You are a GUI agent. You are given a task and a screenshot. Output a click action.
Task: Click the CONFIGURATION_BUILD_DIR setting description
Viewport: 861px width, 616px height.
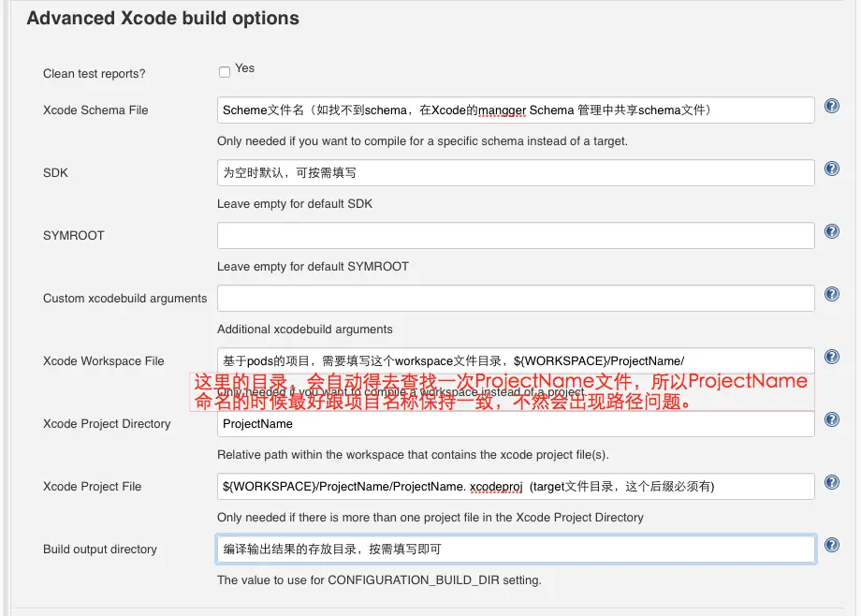[379, 580]
